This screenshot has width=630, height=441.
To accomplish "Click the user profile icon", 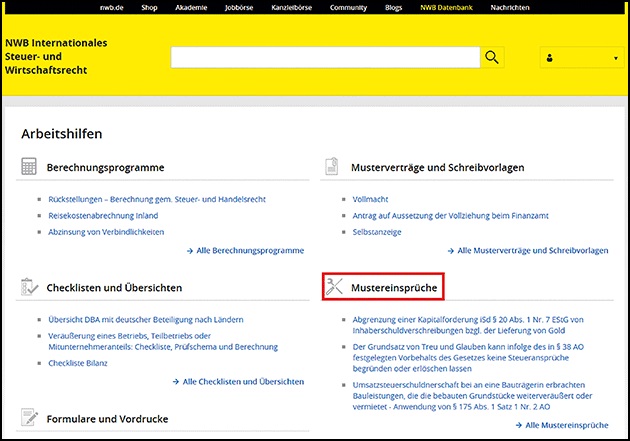I will pyautogui.click(x=550, y=58).
